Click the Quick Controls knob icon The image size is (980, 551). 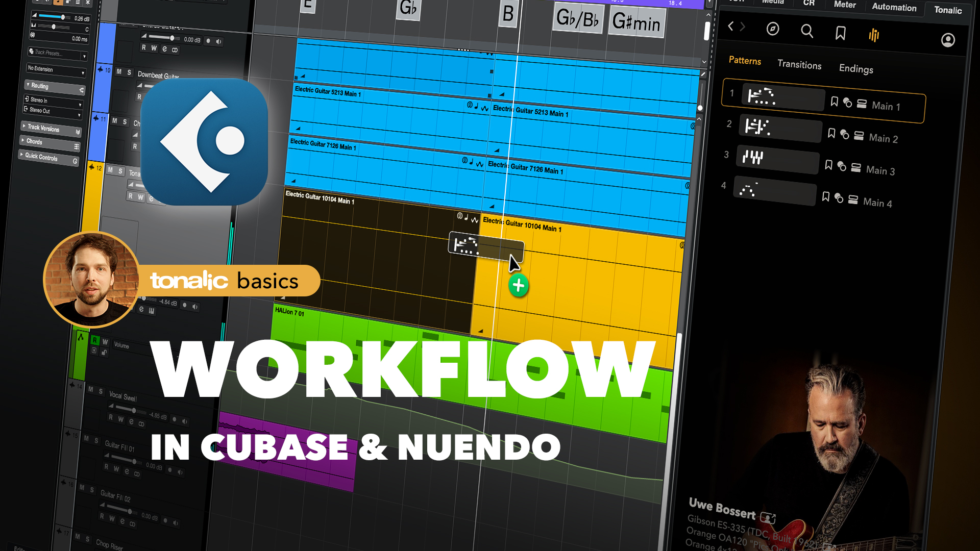click(75, 161)
